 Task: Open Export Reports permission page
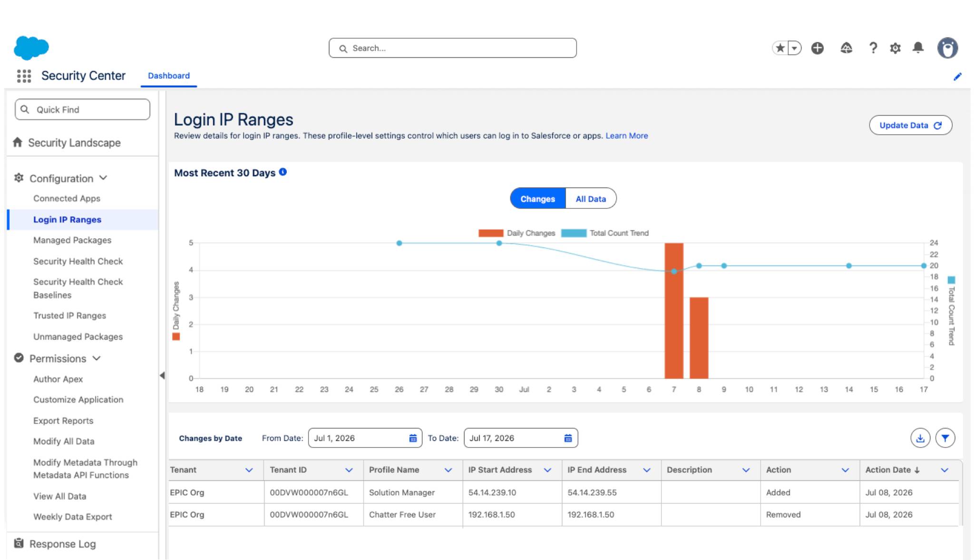click(63, 421)
